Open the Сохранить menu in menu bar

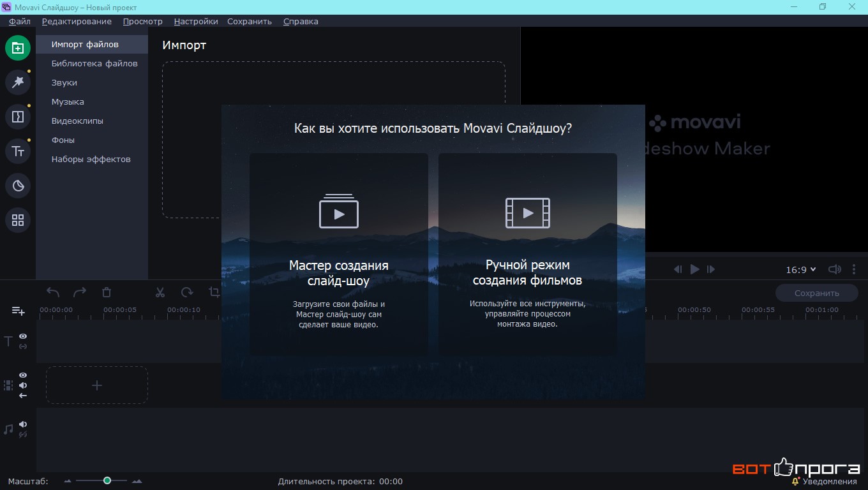250,21
